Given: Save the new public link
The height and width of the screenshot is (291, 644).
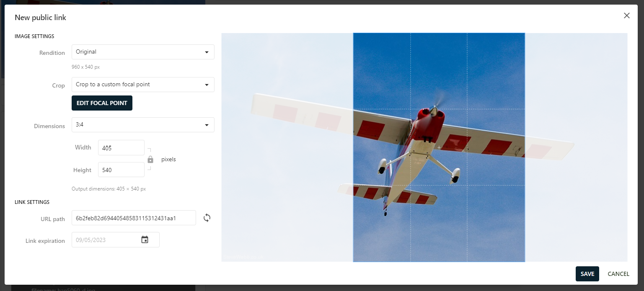Looking at the screenshot, I should (587, 274).
